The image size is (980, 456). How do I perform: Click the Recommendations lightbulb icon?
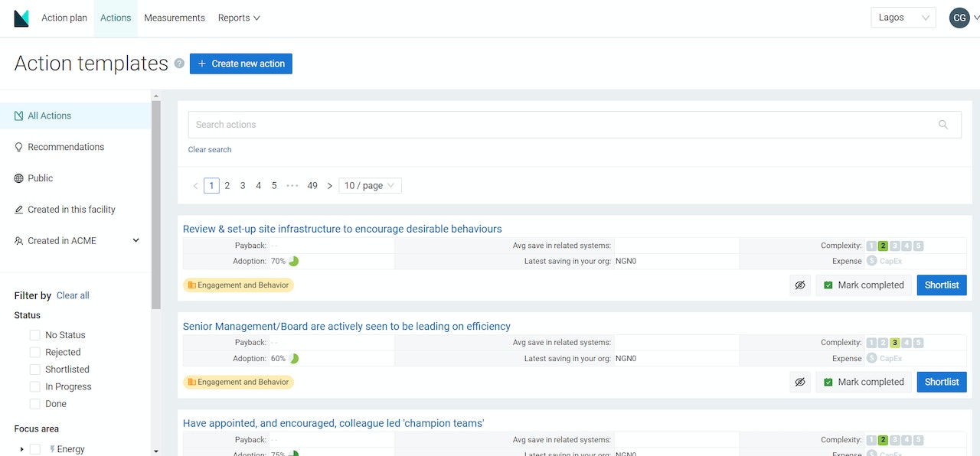coord(19,147)
